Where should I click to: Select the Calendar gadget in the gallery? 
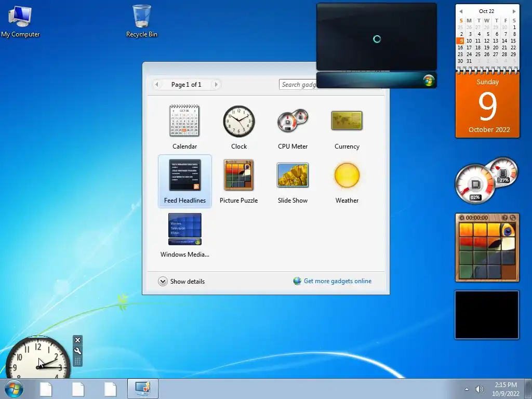[x=184, y=127]
